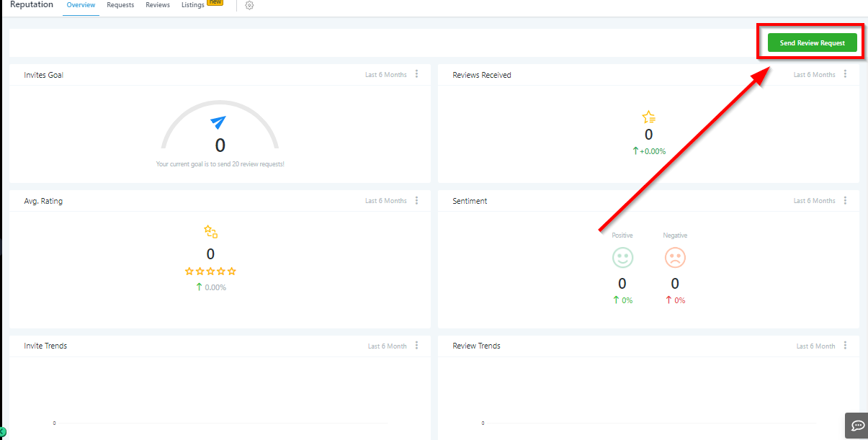Click the paper plane icon in Invites Goal
The height and width of the screenshot is (440, 868).
[218, 122]
